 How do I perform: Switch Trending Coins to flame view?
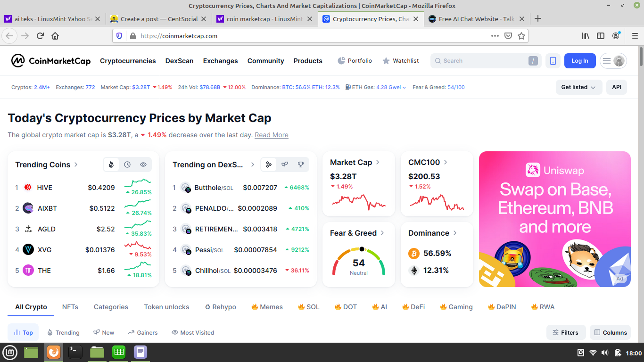111,165
